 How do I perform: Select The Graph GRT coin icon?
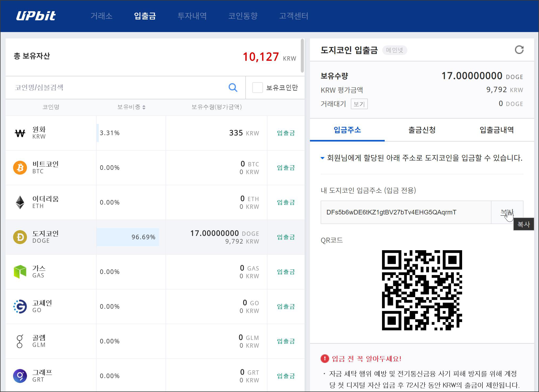tap(20, 376)
